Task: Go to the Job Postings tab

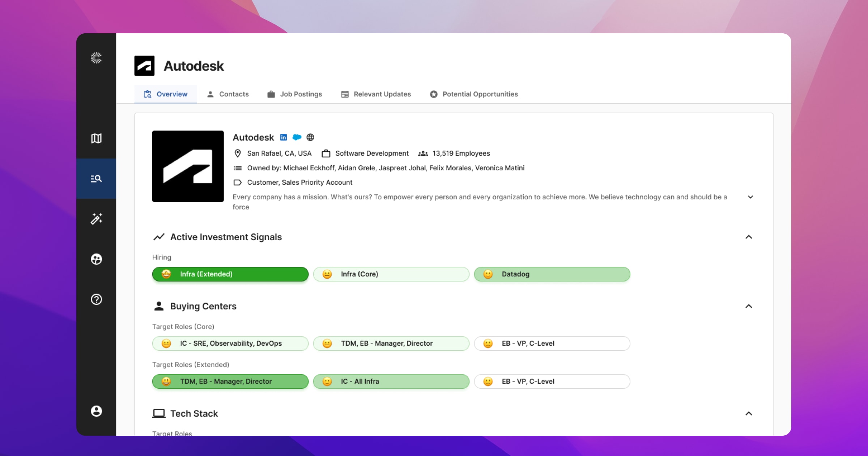Action: [294, 94]
